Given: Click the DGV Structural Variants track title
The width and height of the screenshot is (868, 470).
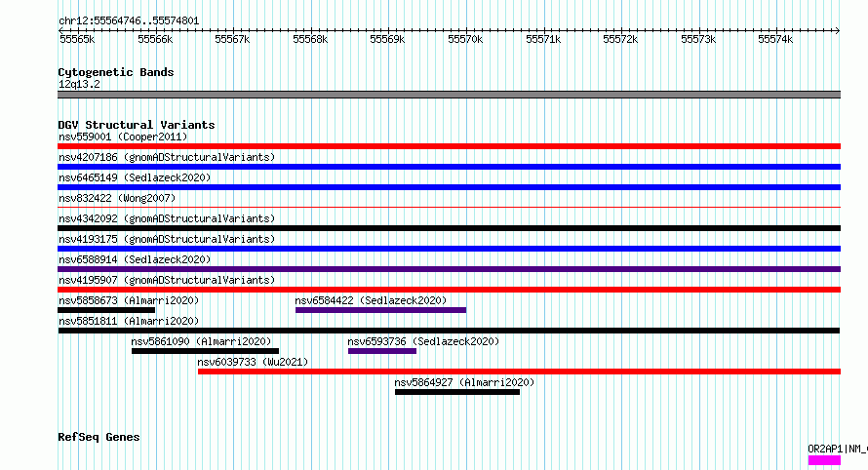Looking at the screenshot, I should coord(137,125).
